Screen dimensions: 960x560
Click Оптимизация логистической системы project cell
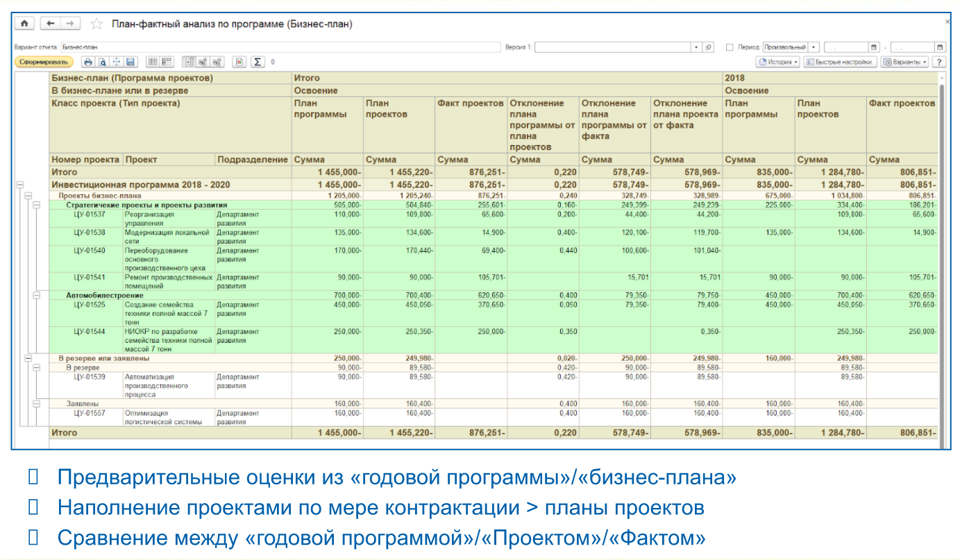click(x=169, y=416)
